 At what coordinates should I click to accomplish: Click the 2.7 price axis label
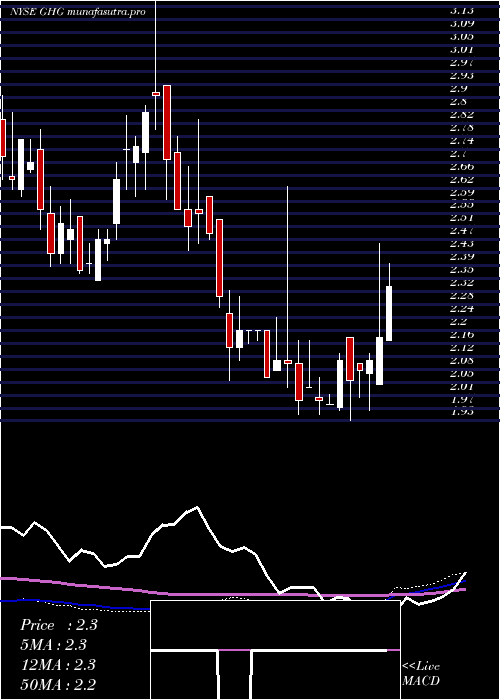[x=458, y=154]
